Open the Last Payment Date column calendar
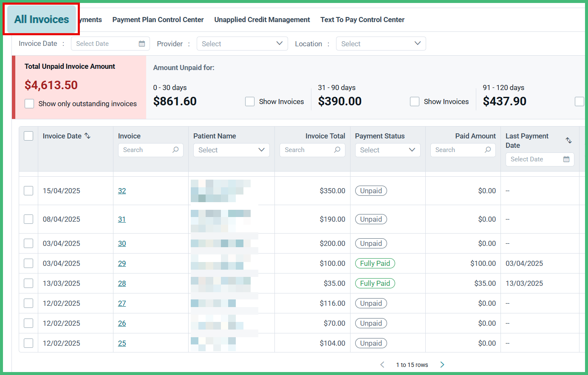 (566, 159)
